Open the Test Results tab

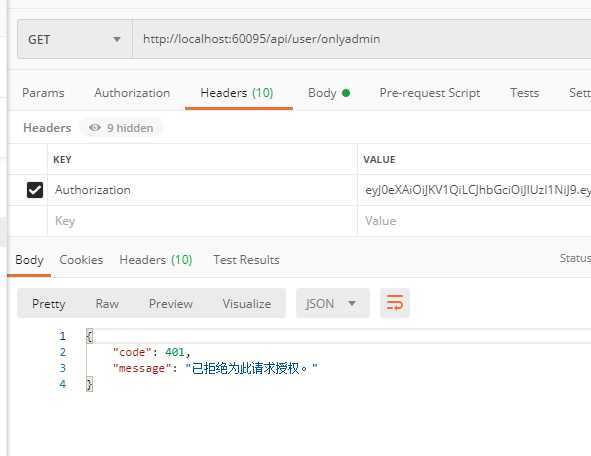(x=246, y=260)
